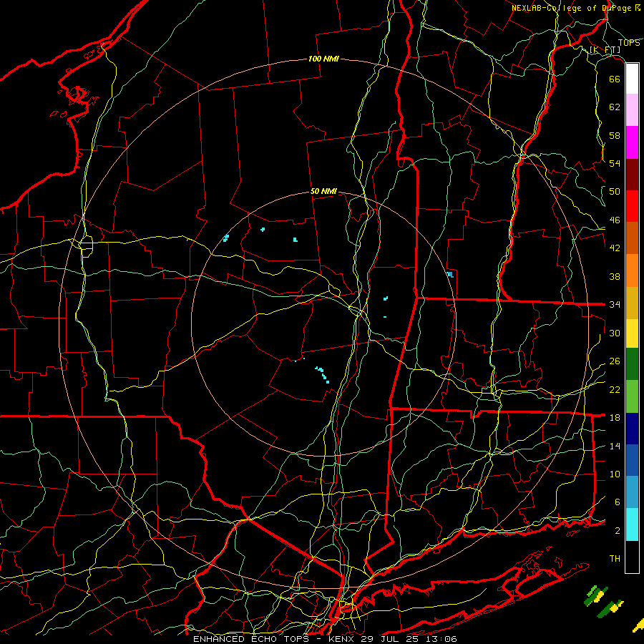
Task: Select the magenta legend color band
Action: click(632, 142)
